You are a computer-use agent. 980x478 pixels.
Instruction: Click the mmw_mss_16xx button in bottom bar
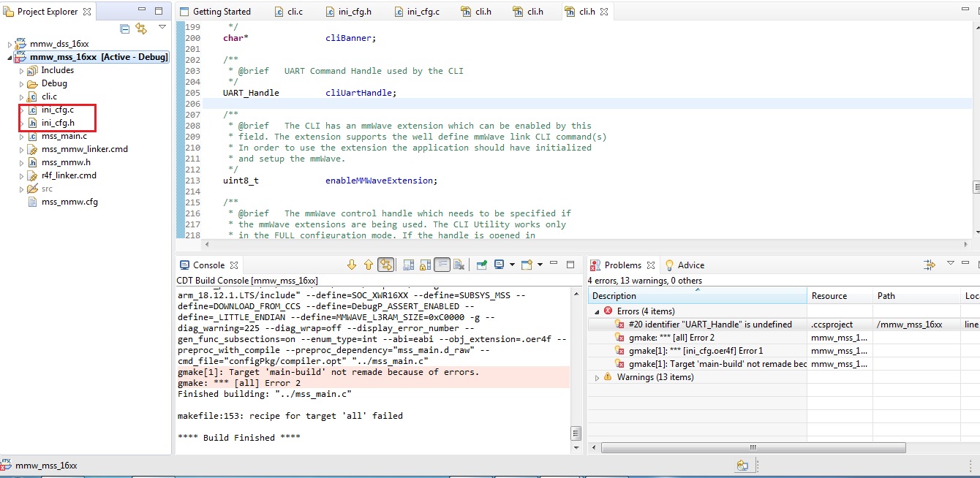(48, 464)
